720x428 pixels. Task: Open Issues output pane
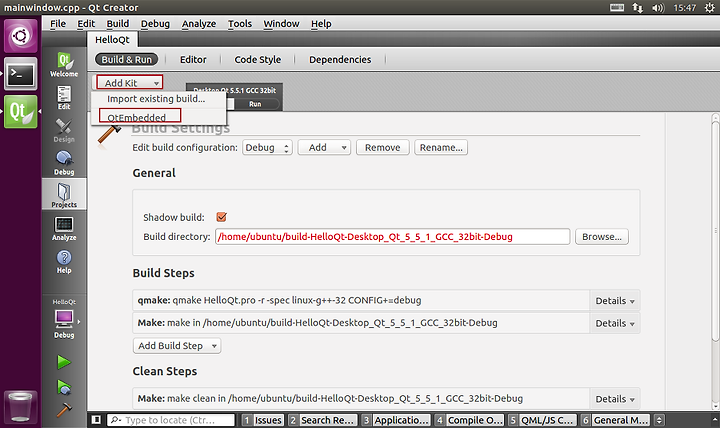(x=262, y=420)
